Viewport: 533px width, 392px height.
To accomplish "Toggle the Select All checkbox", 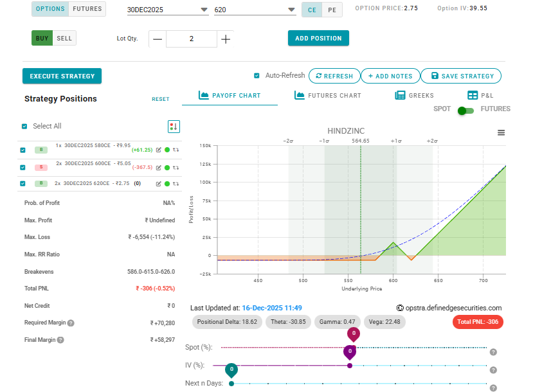I will [x=24, y=127].
